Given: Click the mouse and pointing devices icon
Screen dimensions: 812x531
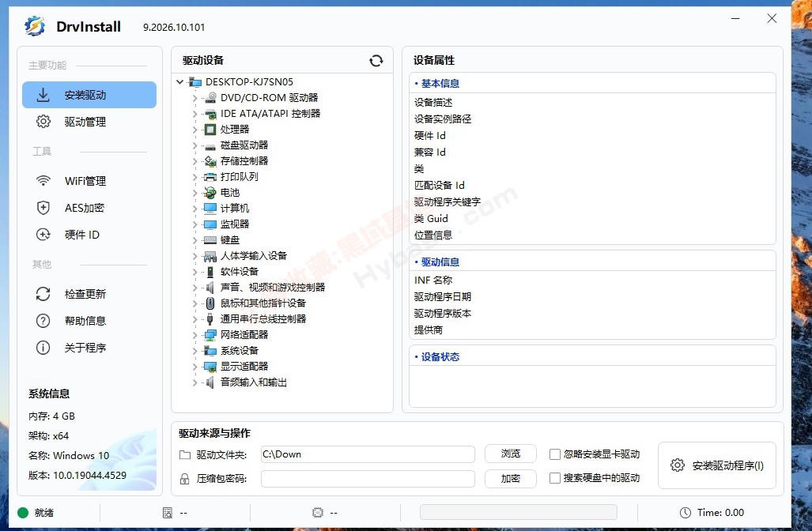Looking at the screenshot, I should [210, 303].
